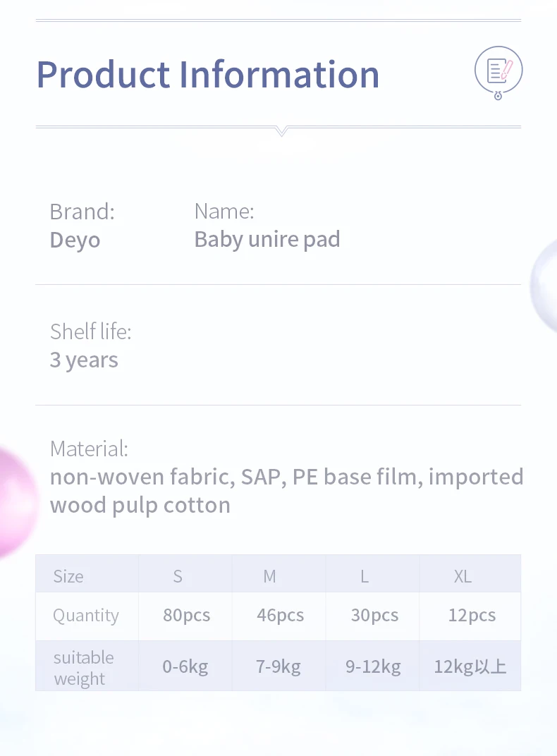Click the notepad icon beside the heading
Image resolution: width=557 pixels, height=756 pixels.
coord(498,71)
